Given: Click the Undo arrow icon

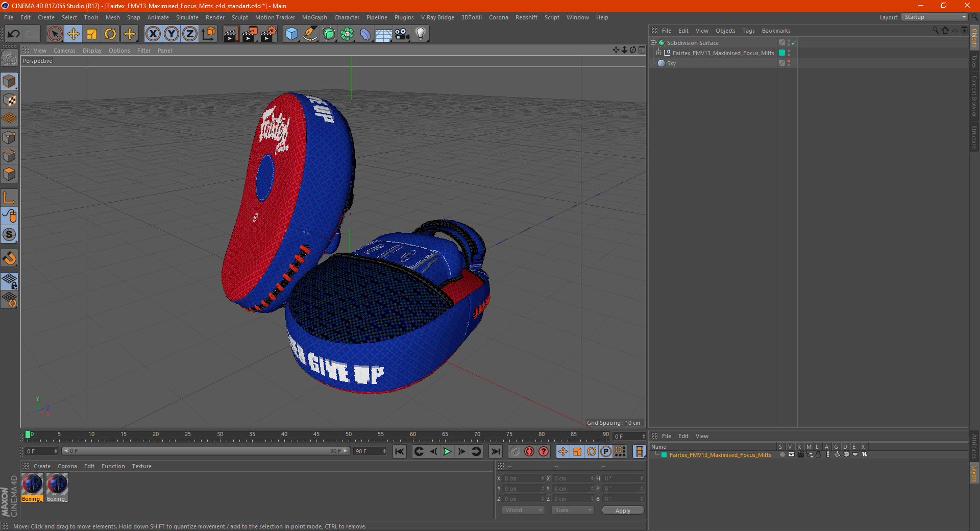Looking at the screenshot, I should point(14,34).
